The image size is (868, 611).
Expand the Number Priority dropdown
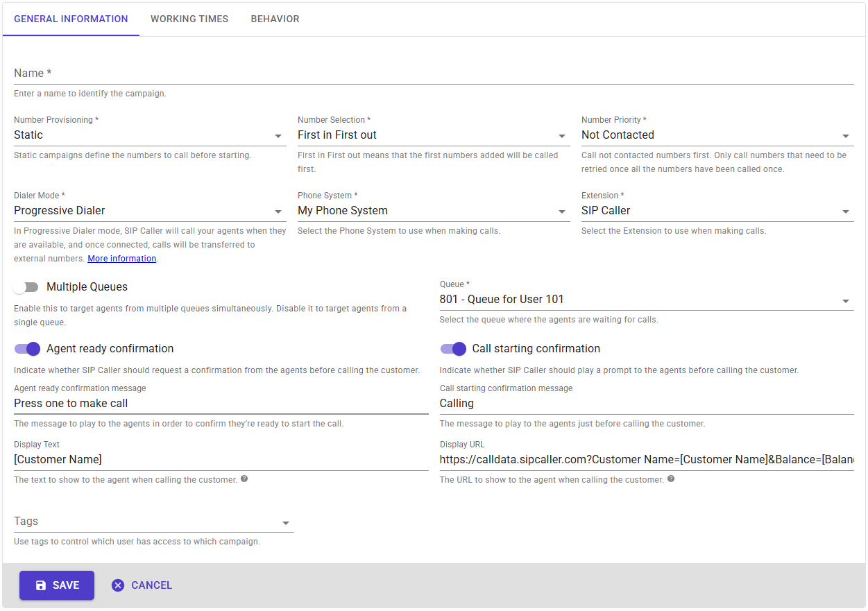pyautogui.click(x=717, y=135)
